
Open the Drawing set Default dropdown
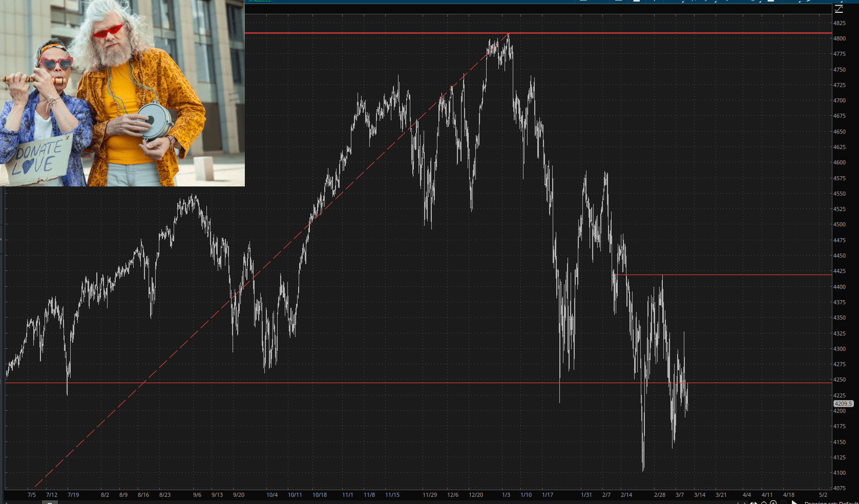831,502
